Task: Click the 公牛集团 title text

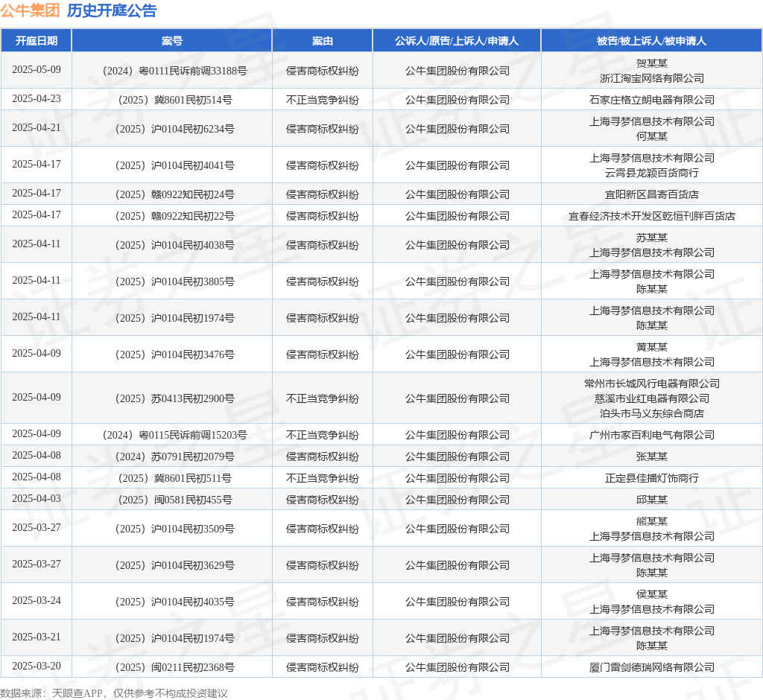Action: point(30,10)
